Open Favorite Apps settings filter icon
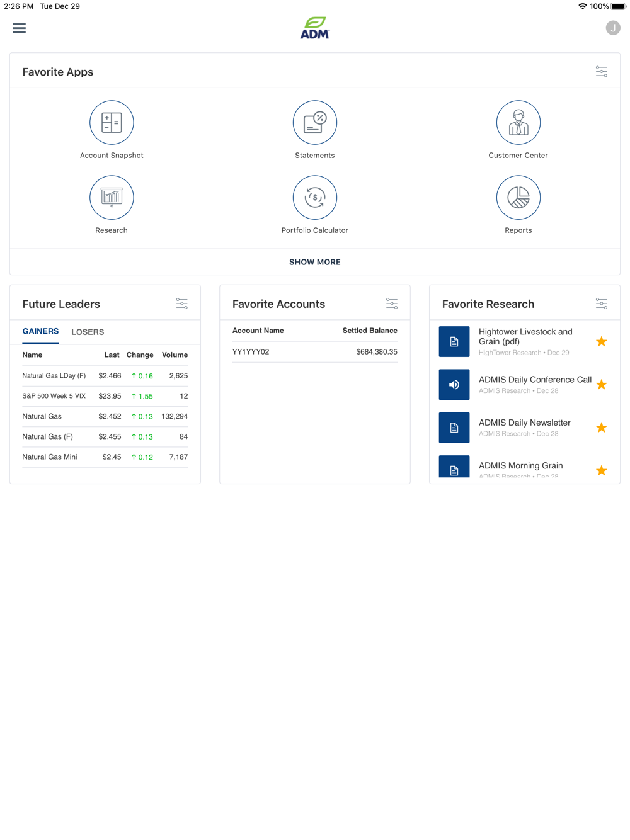This screenshot has height=840, width=630. click(x=602, y=71)
